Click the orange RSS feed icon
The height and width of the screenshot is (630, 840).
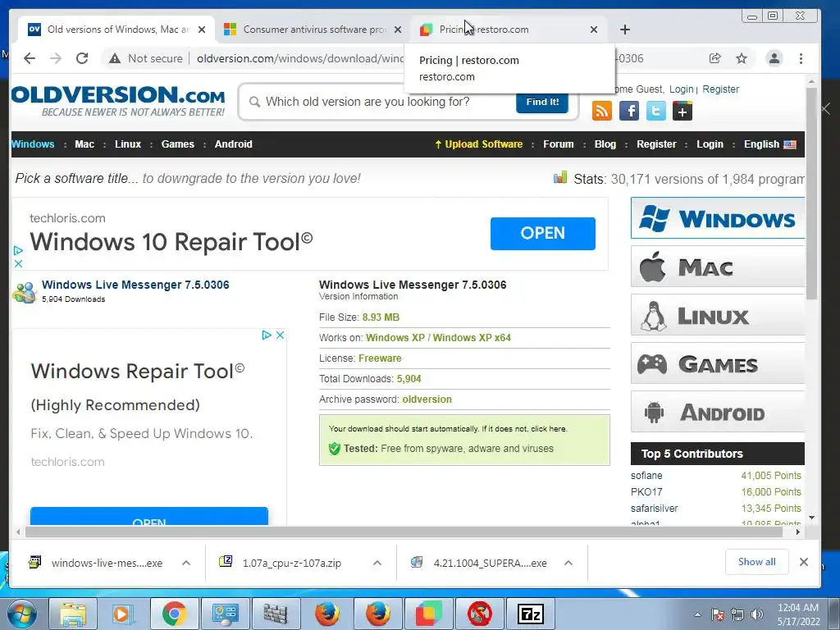pos(601,111)
